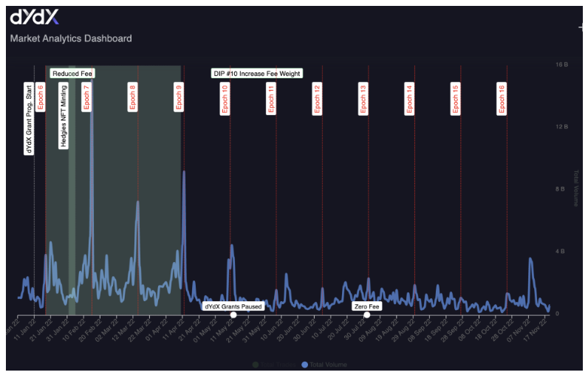Viewport: 588px width, 375px height.
Task: Select the Epoch 12 annotation label
Action: (317, 99)
